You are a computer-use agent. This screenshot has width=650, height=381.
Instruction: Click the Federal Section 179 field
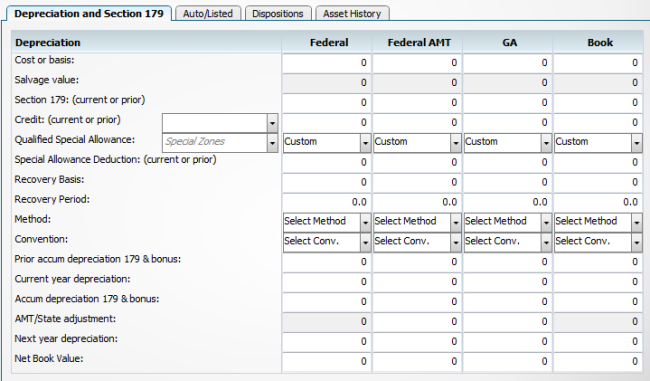[326, 103]
